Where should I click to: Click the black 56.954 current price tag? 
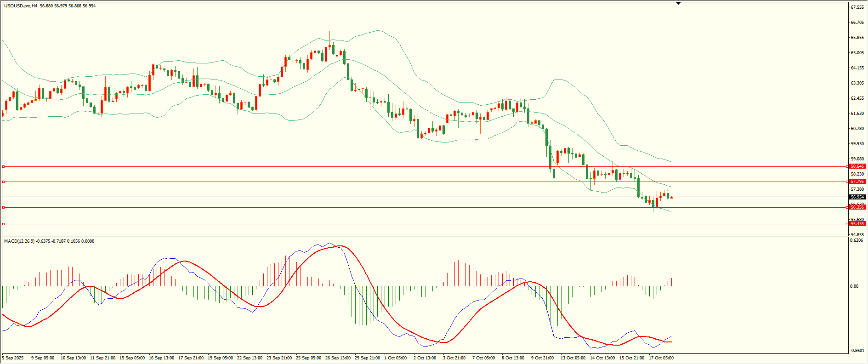click(857, 197)
